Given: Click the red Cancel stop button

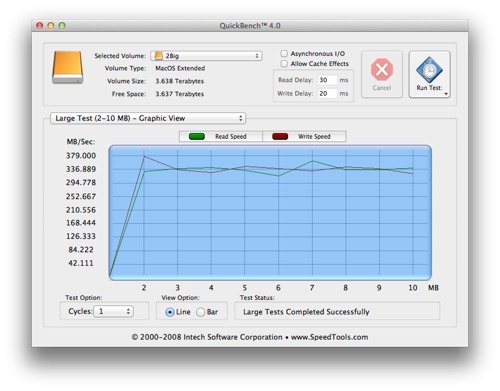Looking at the screenshot, I should pos(382,74).
